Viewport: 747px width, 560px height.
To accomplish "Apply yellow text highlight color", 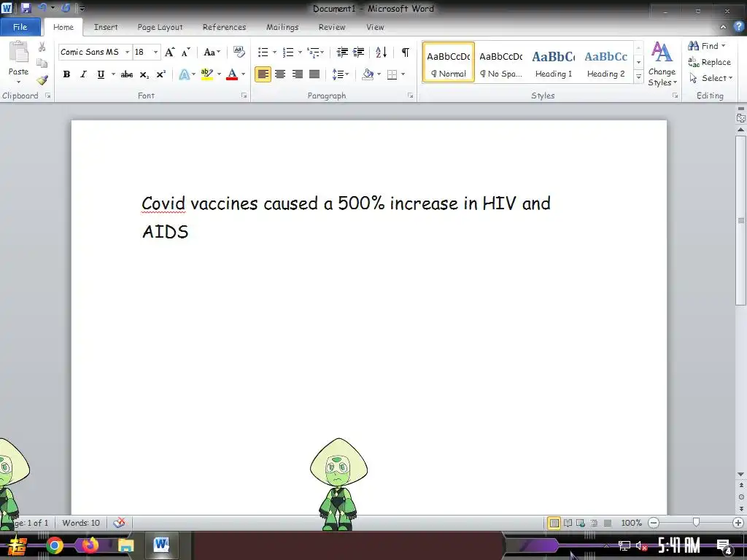I will click(207, 74).
